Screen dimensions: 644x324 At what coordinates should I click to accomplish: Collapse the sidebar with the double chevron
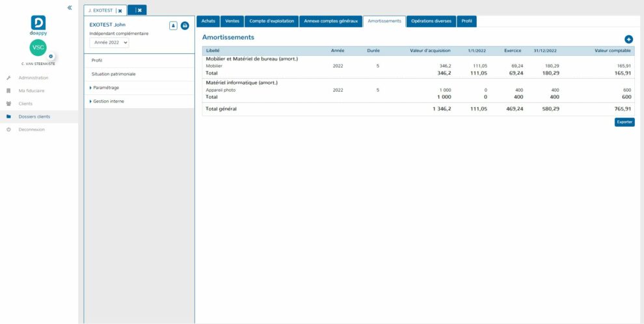70,7
